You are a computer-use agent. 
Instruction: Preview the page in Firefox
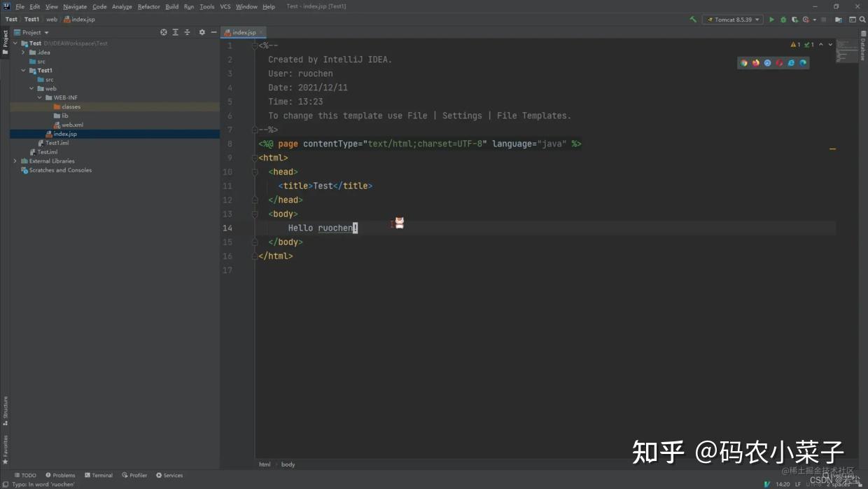pyautogui.click(x=754, y=63)
